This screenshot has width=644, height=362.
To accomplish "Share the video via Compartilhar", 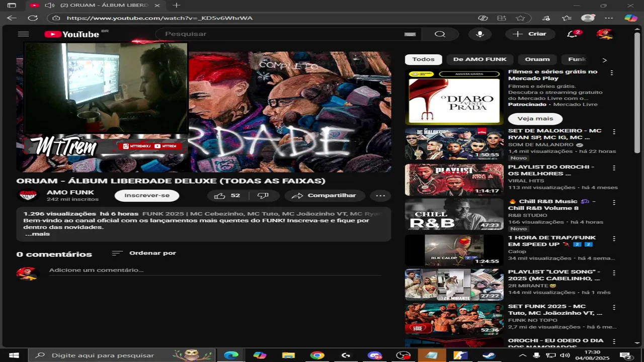I will [x=325, y=196].
